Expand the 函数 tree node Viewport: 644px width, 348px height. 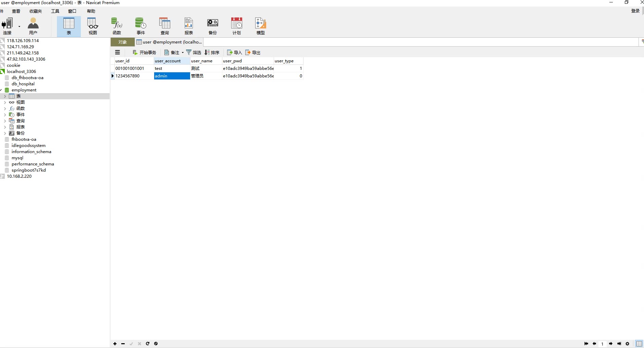(5, 109)
